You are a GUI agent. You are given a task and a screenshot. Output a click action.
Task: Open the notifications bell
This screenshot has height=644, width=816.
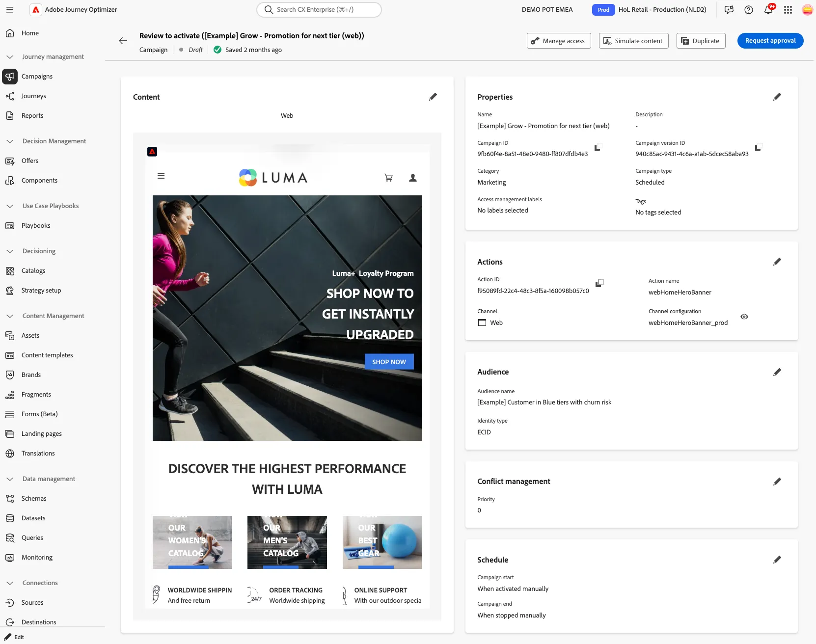[x=768, y=10]
